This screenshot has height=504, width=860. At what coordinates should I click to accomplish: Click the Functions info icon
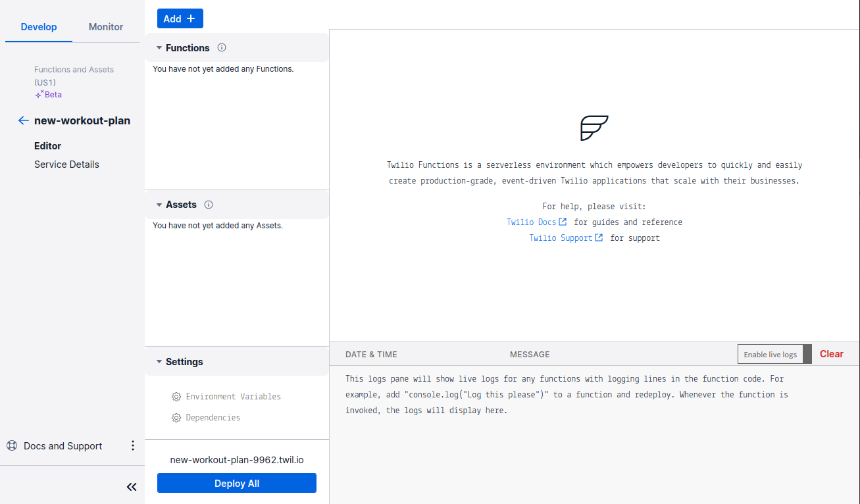(x=222, y=47)
